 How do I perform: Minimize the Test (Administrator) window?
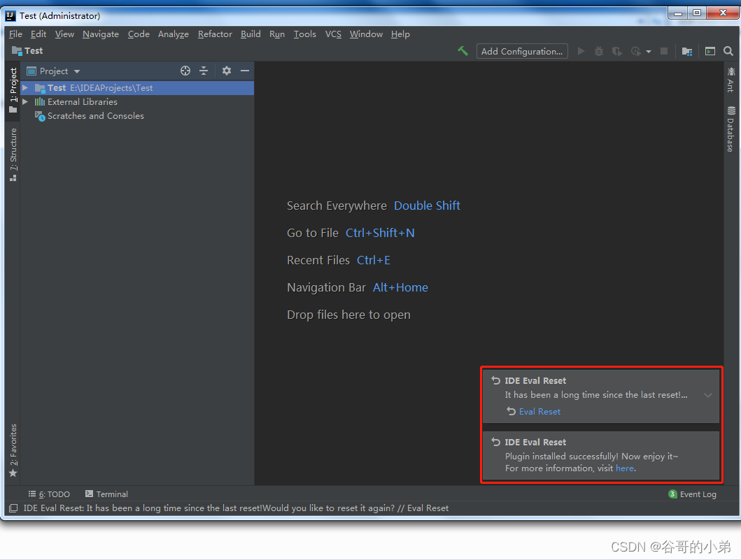(x=677, y=13)
